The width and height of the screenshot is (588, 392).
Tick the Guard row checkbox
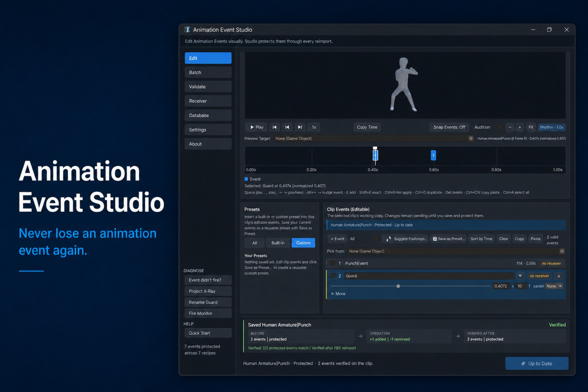pyautogui.click(x=333, y=276)
